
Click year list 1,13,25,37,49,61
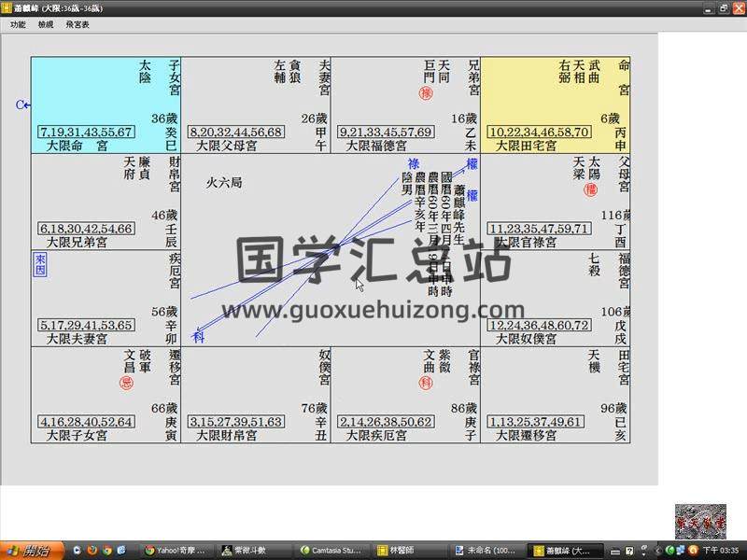coord(535,422)
